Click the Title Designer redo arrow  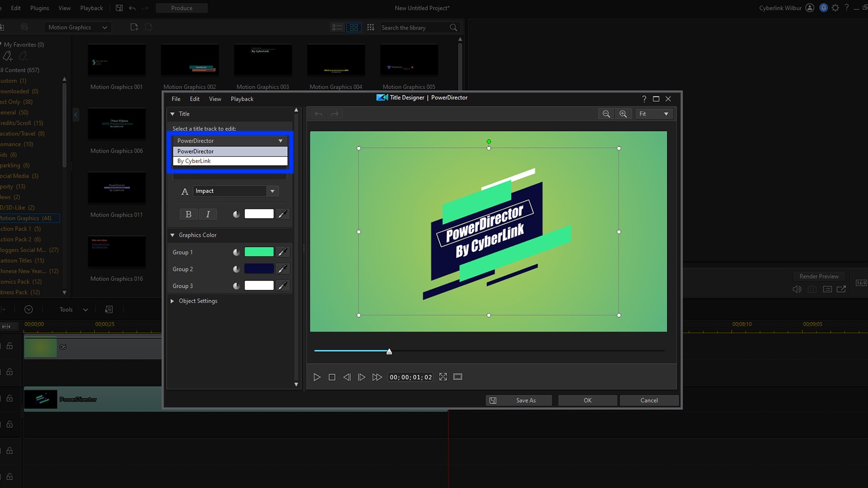pyautogui.click(x=335, y=114)
